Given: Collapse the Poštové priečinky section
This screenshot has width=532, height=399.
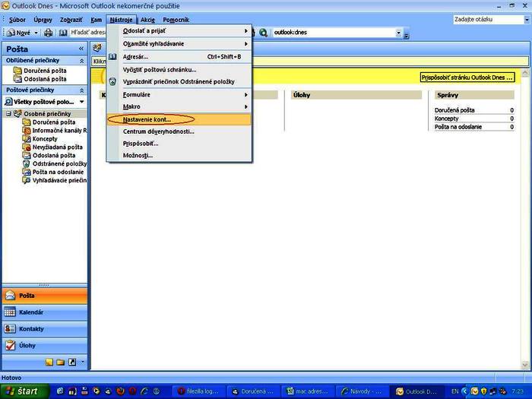Looking at the screenshot, I should pos(82,90).
